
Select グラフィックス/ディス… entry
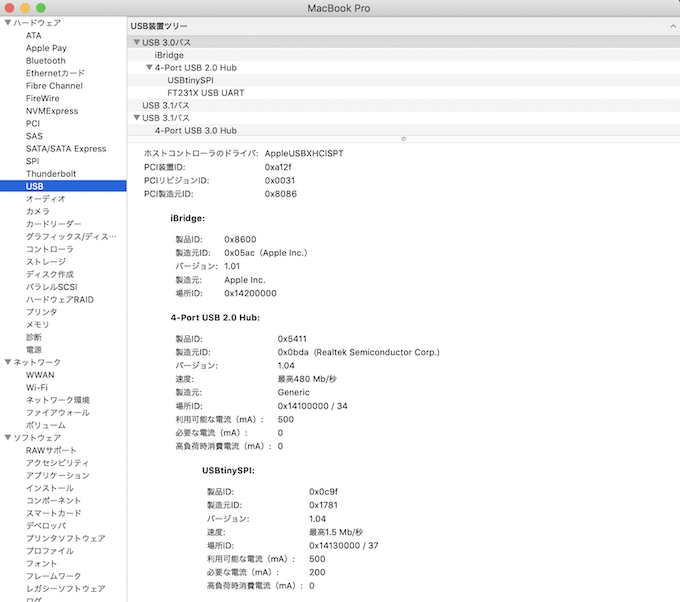click(x=71, y=237)
